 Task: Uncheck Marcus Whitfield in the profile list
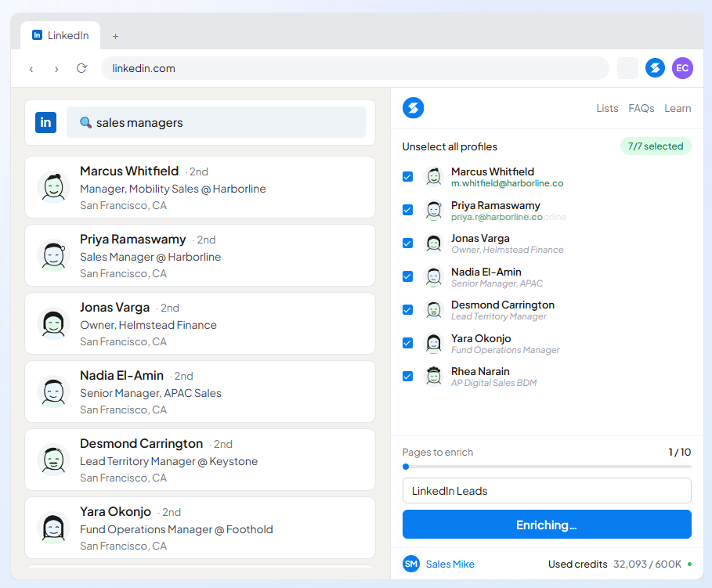point(408,177)
